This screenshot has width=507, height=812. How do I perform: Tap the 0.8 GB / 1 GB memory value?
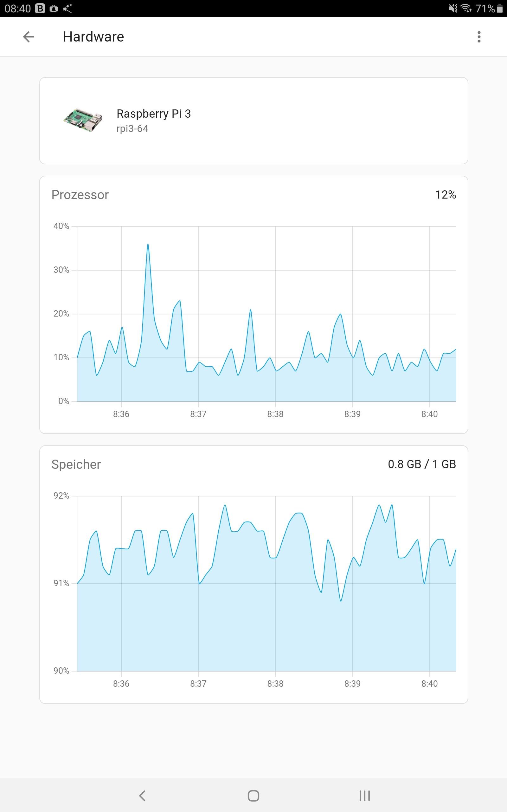pyautogui.click(x=422, y=464)
